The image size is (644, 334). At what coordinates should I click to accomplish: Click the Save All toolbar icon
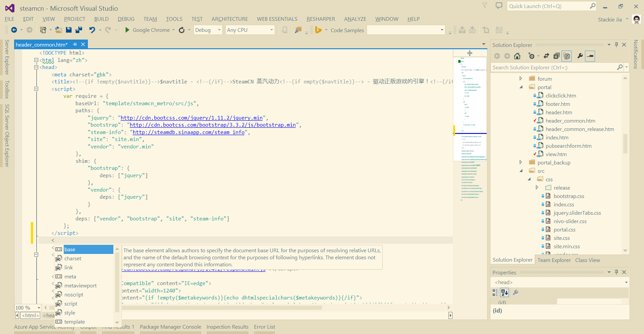pyautogui.click(x=79, y=30)
